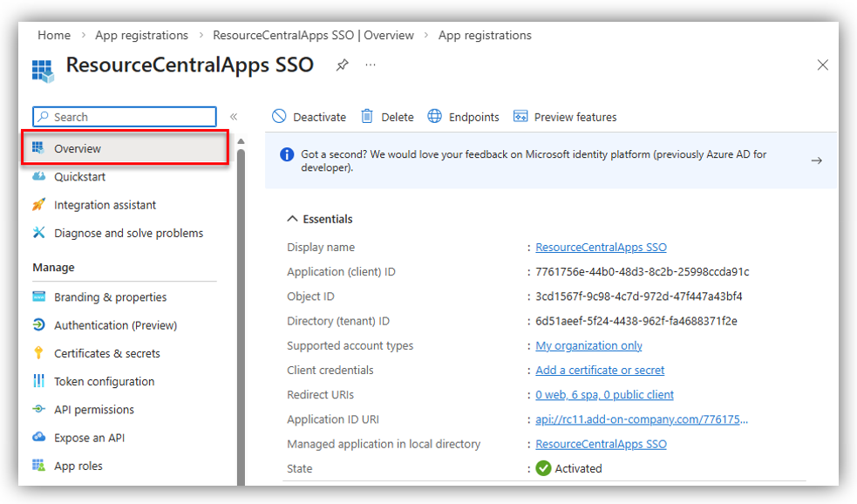
Task: Click the arrow on the feedback banner
Action: click(816, 160)
